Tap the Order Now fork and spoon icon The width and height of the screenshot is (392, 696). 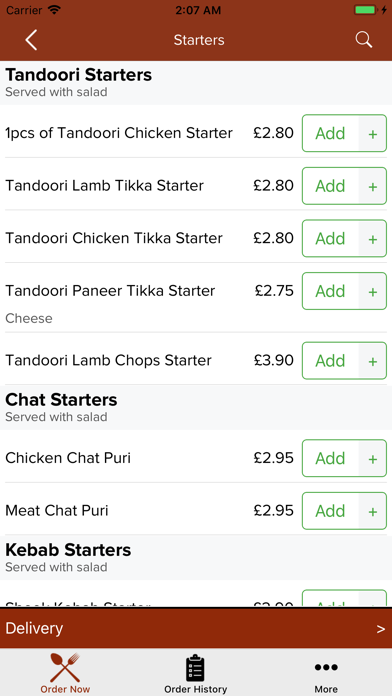click(x=65, y=668)
